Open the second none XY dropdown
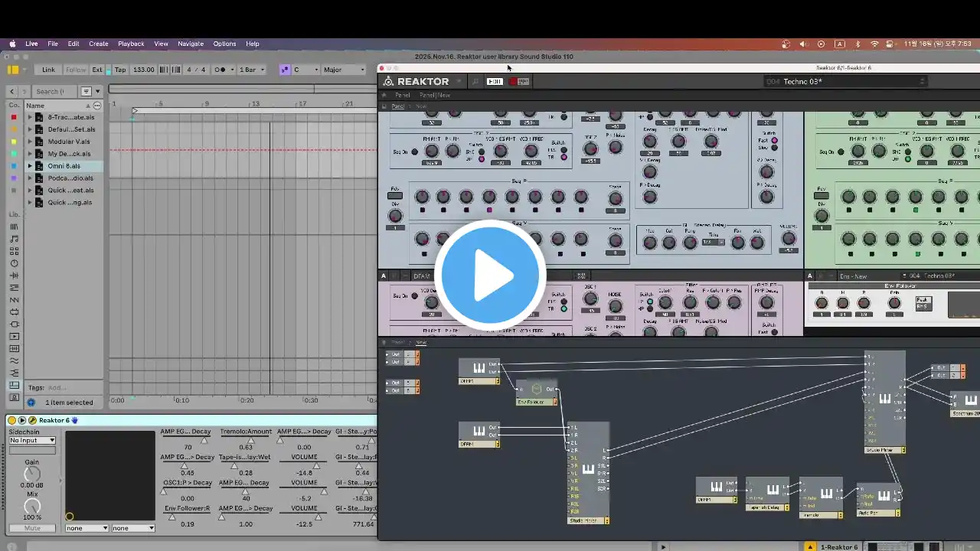Viewport: 980px width, 551px height. click(133, 528)
